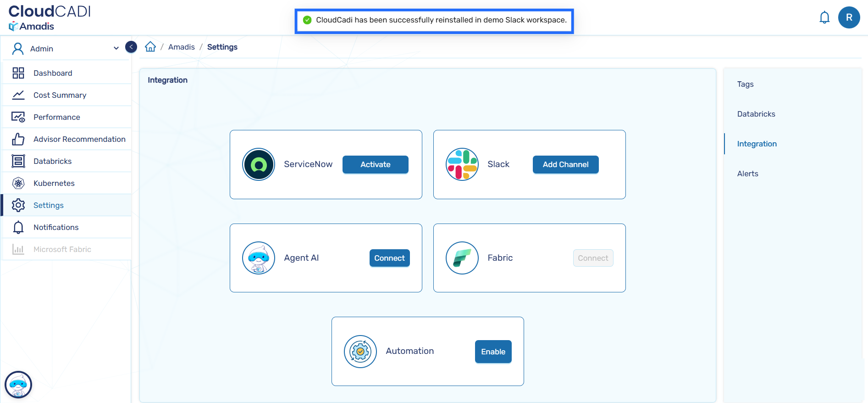
Task: Open the chatbot assistant icon at bottom-left
Action: tap(18, 384)
